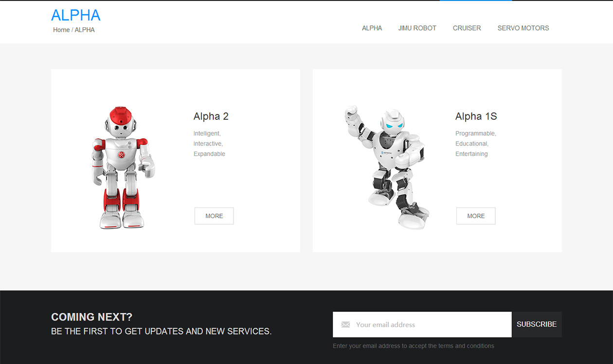Click the "Educational," description text
This screenshot has height=364, width=613.
point(472,144)
